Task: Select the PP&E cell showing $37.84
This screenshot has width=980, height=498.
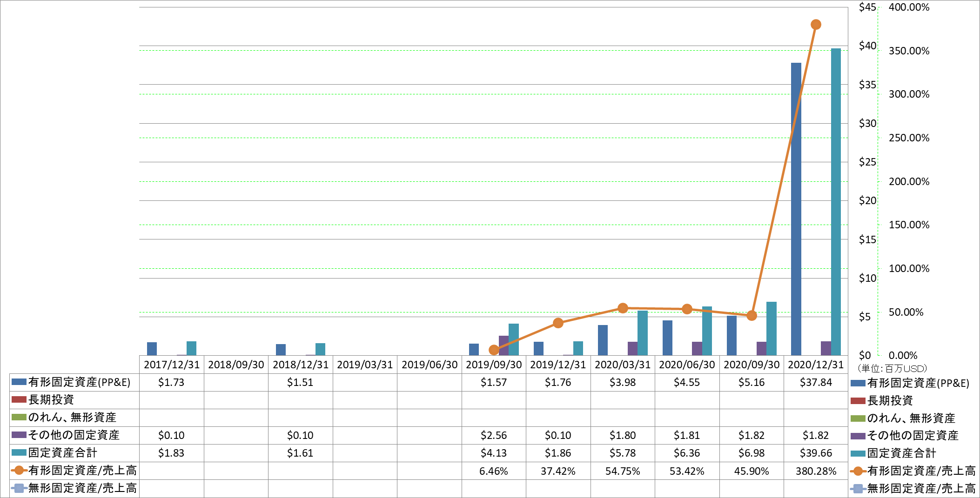Action: [816, 382]
